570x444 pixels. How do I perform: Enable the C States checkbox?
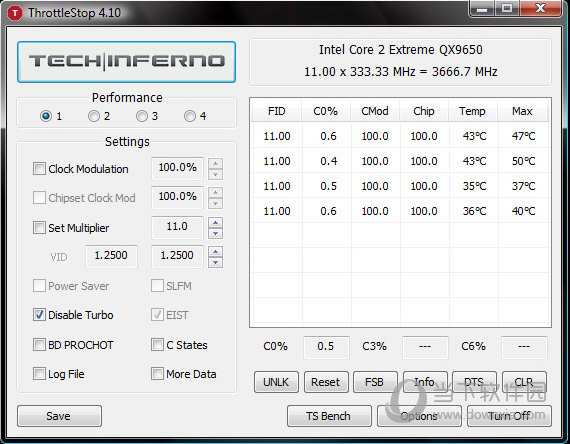click(157, 344)
